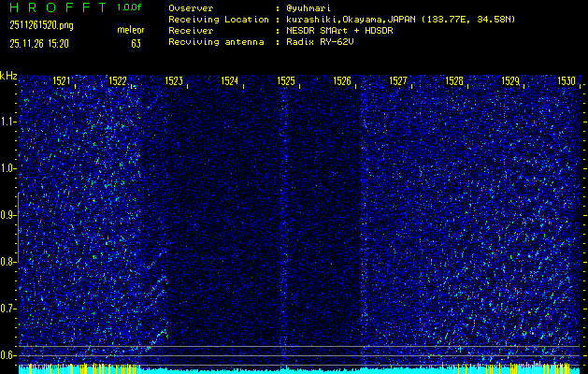Click the 0.7 kHz frequency label
Screen dimensions: 588x374
tap(7, 309)
